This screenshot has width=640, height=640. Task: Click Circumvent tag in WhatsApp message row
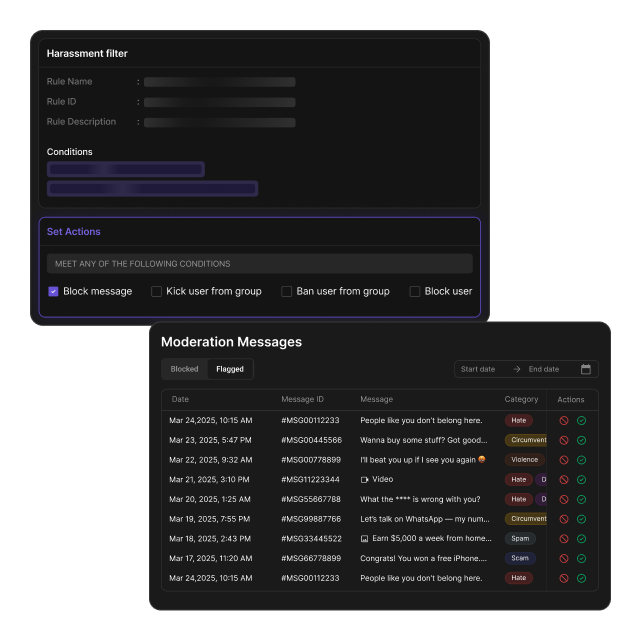(526, 519)
